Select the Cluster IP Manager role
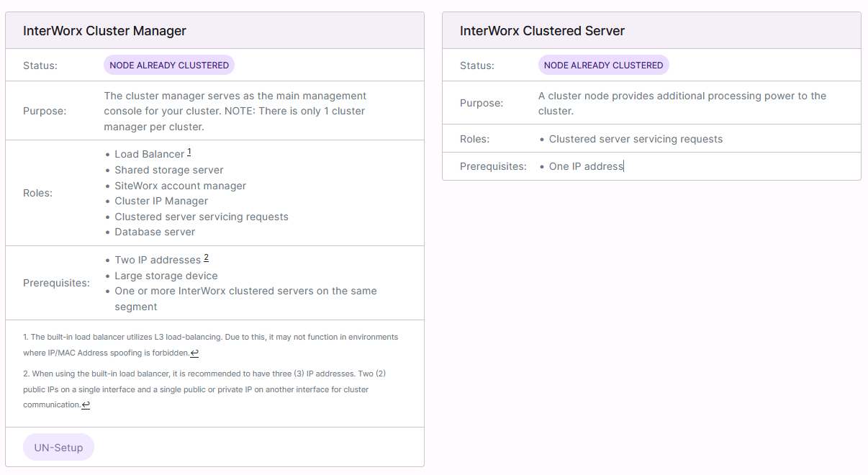Screen dimensions: 868x475 161,201
